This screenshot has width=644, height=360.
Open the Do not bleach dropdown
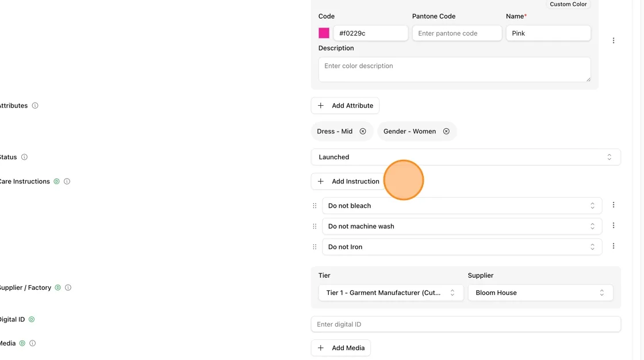(x=462, y=206)
